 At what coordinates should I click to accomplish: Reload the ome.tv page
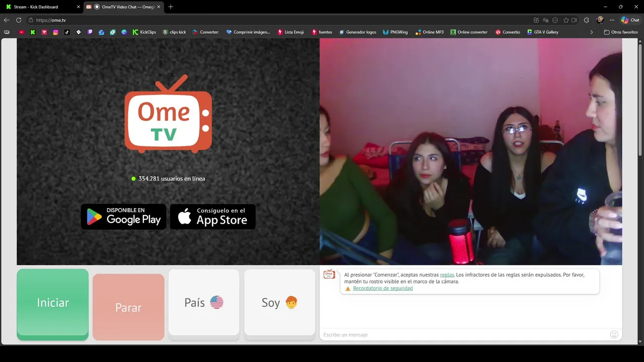click(19, 20)
